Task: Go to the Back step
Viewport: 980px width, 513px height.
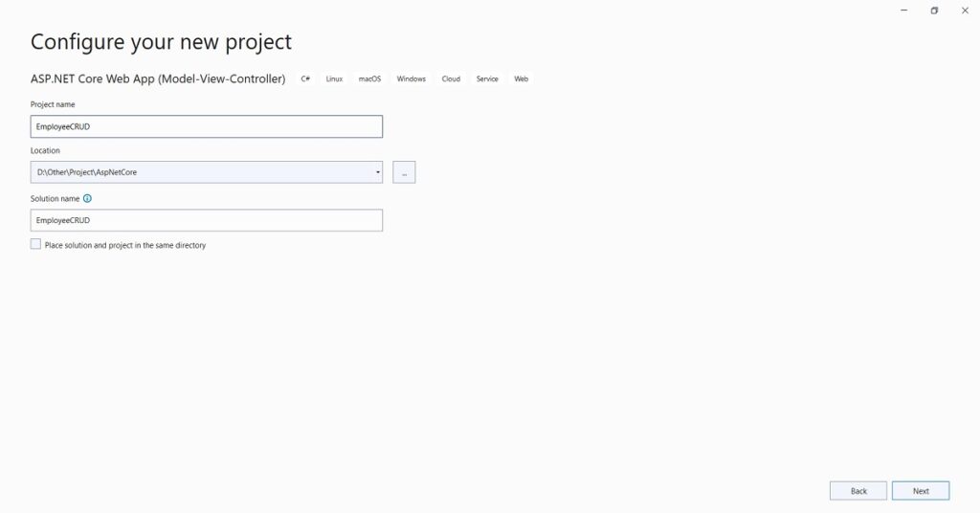Action: [858, 491]
